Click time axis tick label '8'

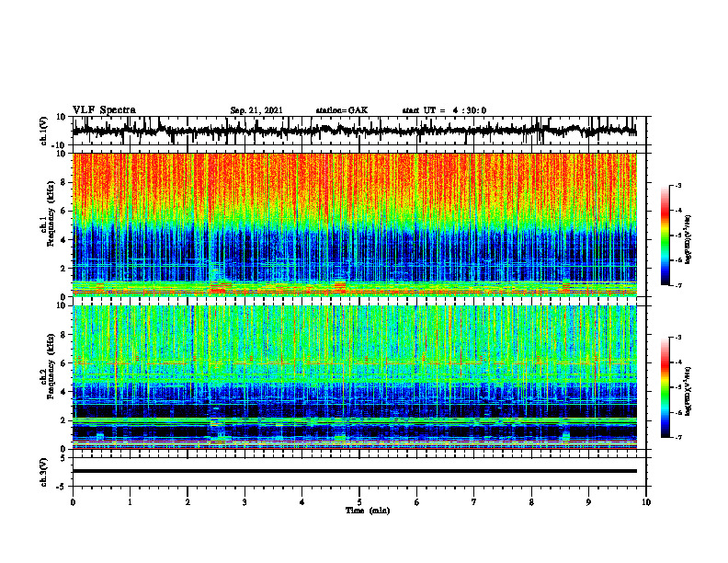click(531, 502)
